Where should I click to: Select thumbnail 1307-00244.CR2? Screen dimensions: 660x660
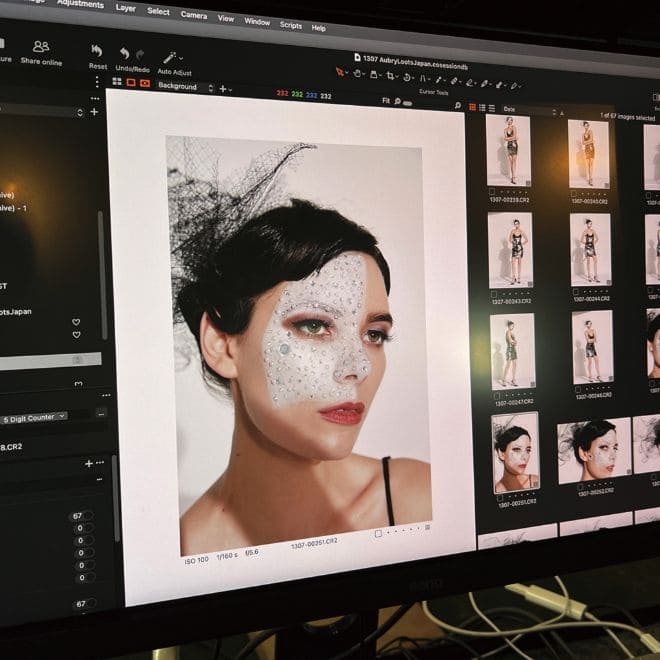pyautogui.click(x=591, y=250)
